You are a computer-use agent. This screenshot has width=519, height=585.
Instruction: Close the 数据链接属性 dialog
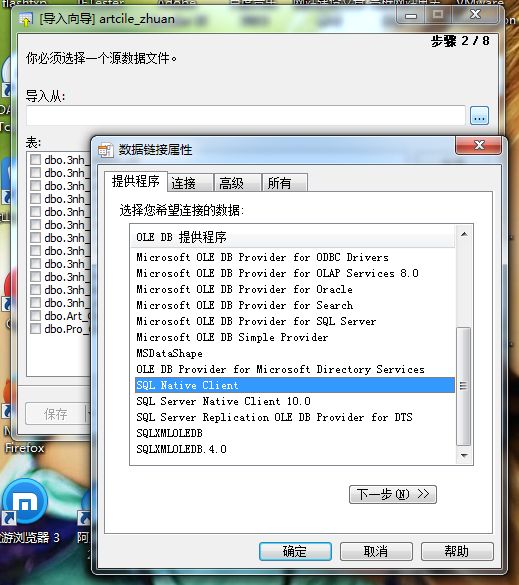point(479,145)
